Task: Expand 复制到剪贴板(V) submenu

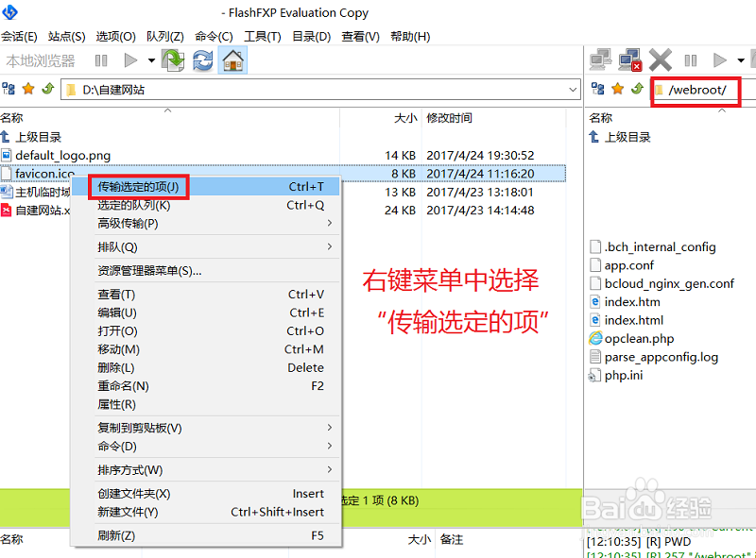Action: pyautogui.click(x=206, y=428)
